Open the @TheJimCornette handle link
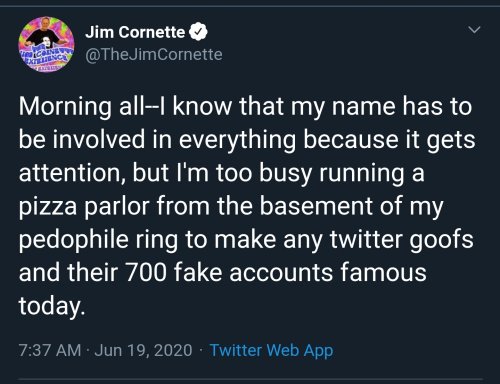 (x=154, y=54)
